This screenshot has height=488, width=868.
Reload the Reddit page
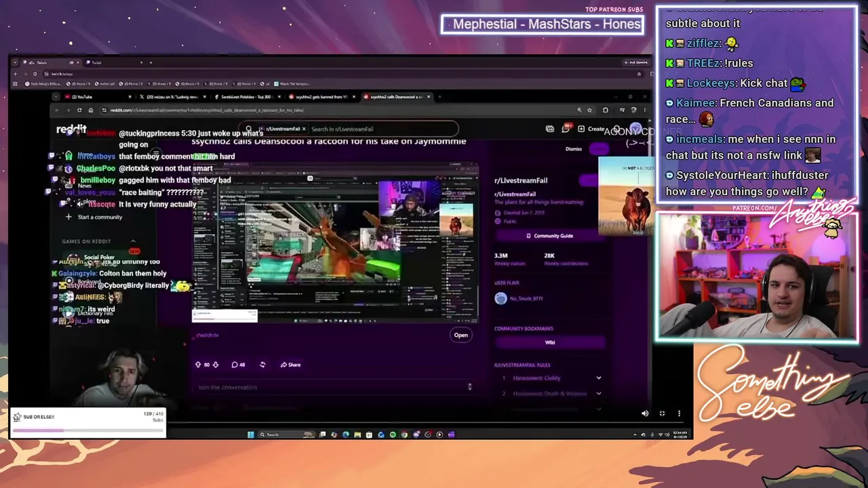(79, 110)
